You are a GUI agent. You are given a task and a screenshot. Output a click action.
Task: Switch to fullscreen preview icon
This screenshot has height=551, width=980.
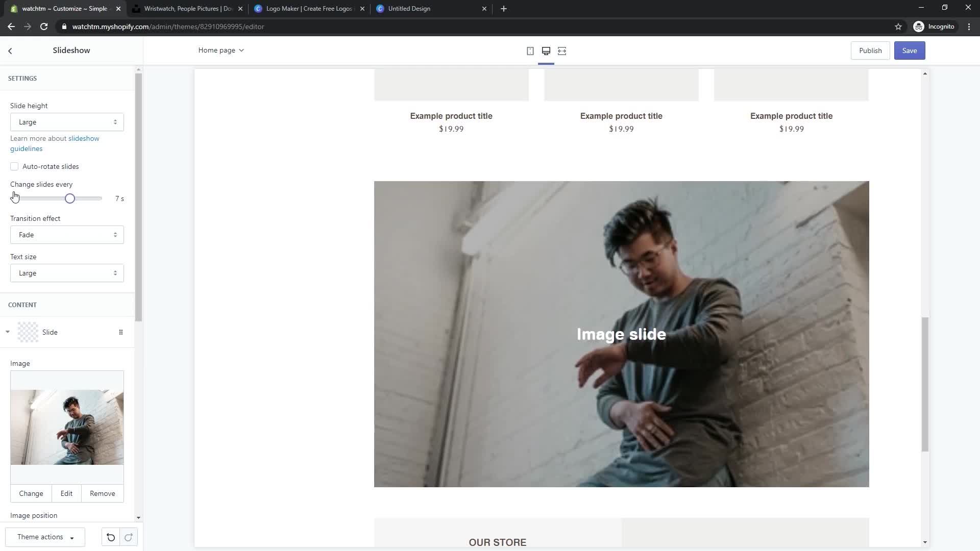point(562,51)
